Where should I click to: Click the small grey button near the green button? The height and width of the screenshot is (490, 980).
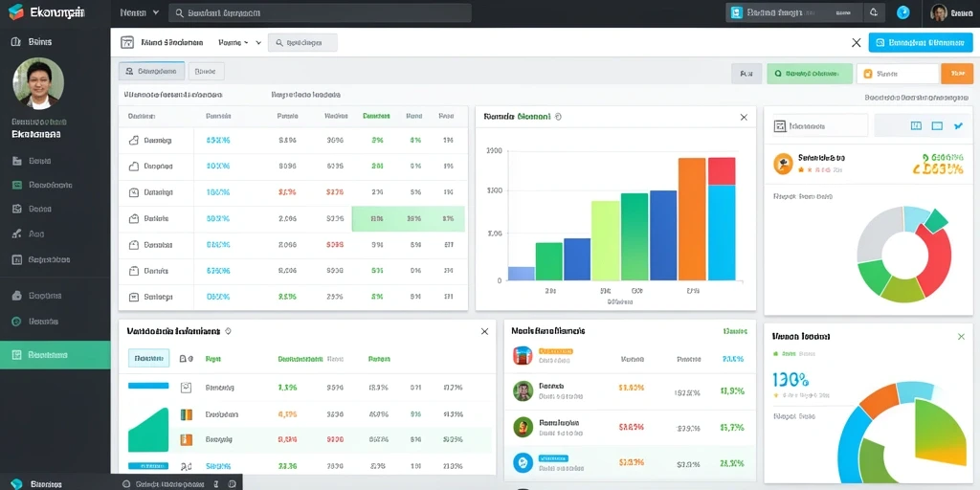pyautogui.click(x=746, y=73)
